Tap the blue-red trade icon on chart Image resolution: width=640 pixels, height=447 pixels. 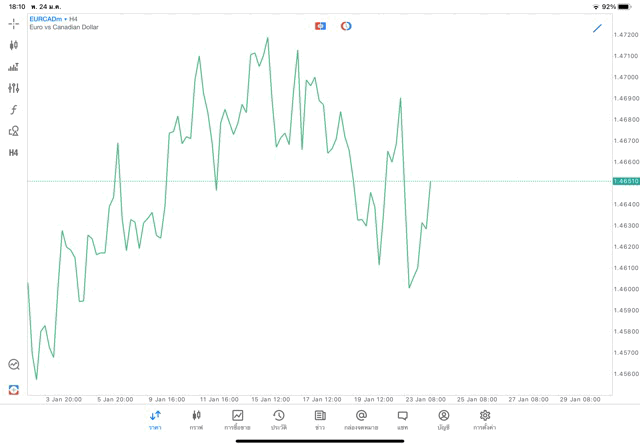point(320,26)
